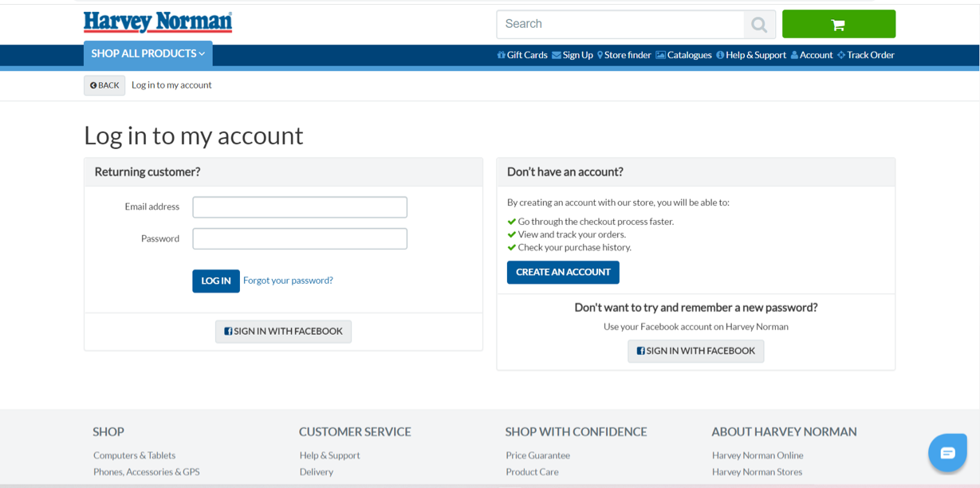Open Computers & Tablets footer link
The height and width of the screenshot is (488, 980).
(134, 455)
